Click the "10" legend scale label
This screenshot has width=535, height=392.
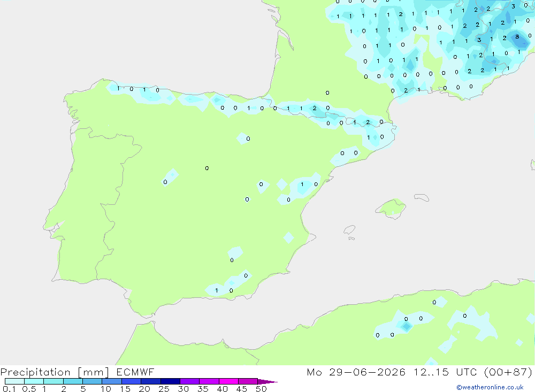[x=106, y=389]
